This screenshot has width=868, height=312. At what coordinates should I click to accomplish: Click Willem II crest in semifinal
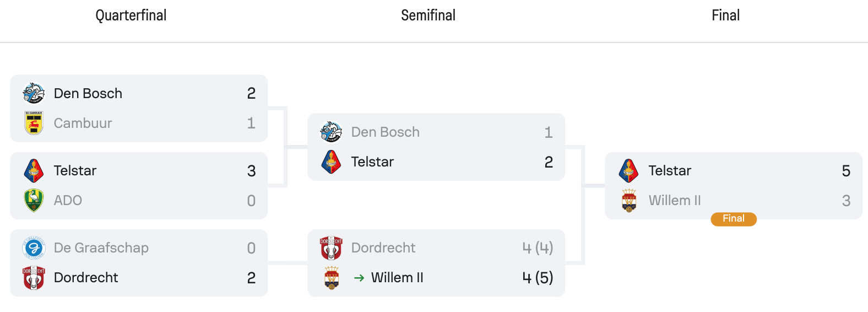[x=331, y=278]
